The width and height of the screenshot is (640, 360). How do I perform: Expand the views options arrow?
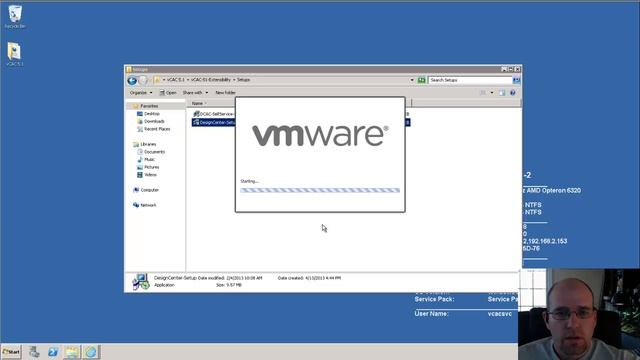(491, 93)
